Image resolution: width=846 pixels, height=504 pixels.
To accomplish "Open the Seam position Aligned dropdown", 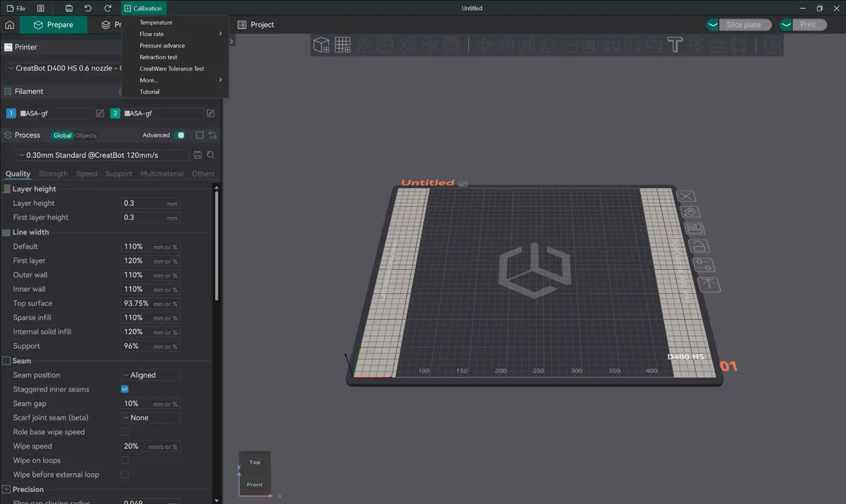I will 150,375.
